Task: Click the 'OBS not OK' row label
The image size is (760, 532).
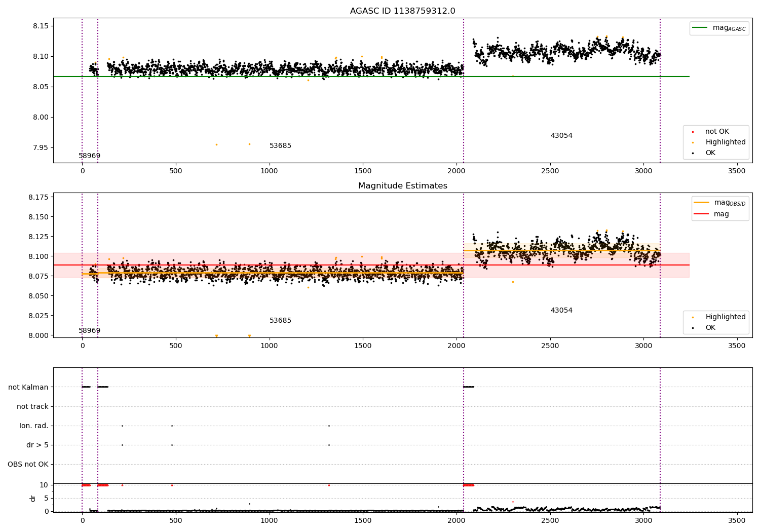Action: [28, 464]
